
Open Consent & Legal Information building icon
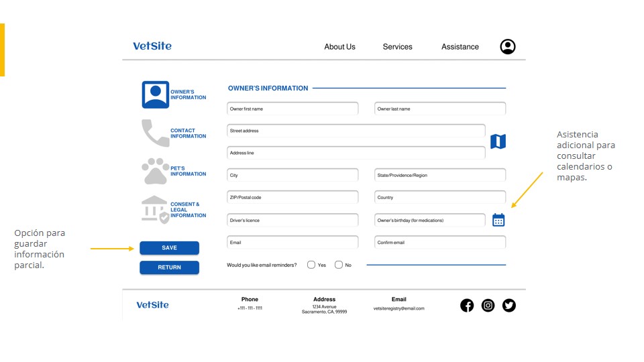tap(155, 209)
